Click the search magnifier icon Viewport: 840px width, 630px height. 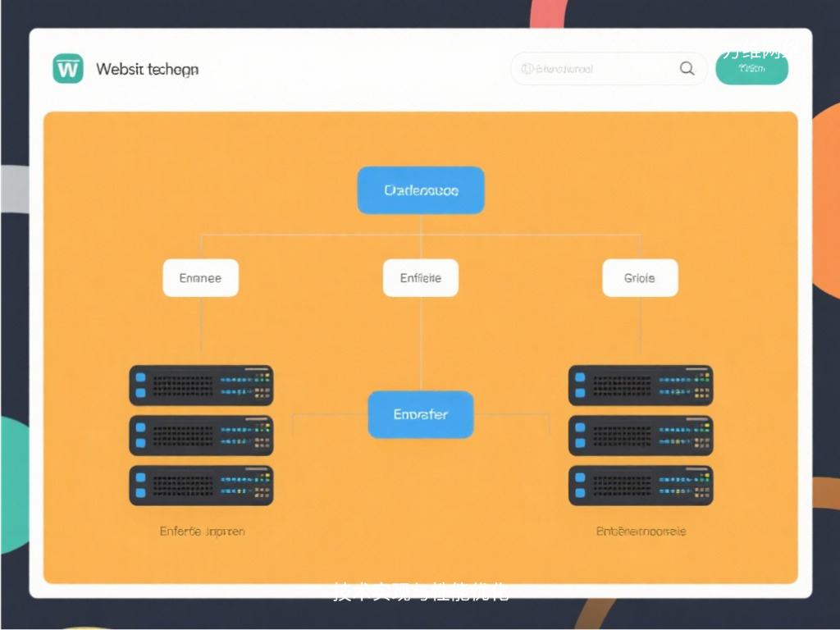tap(687, 68)
